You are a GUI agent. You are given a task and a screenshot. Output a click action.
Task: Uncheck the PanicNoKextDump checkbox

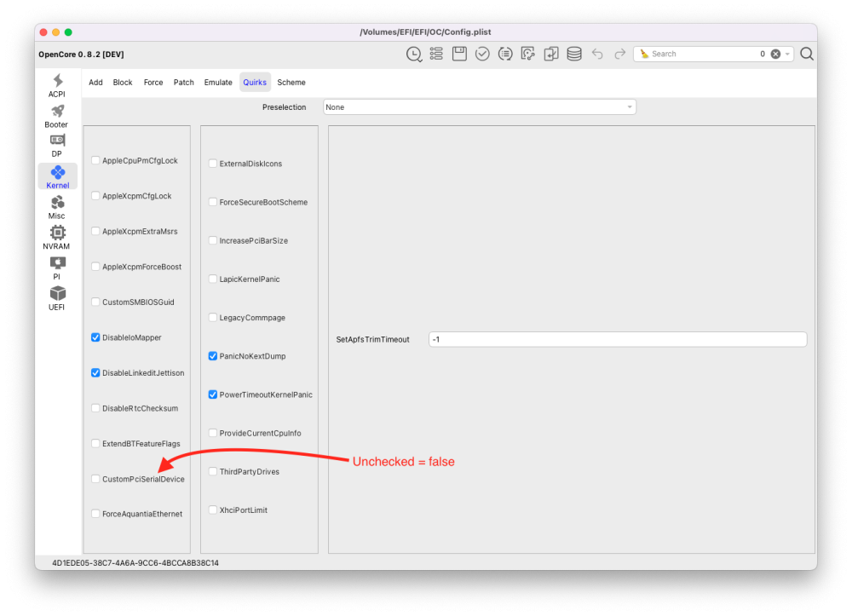213,356
